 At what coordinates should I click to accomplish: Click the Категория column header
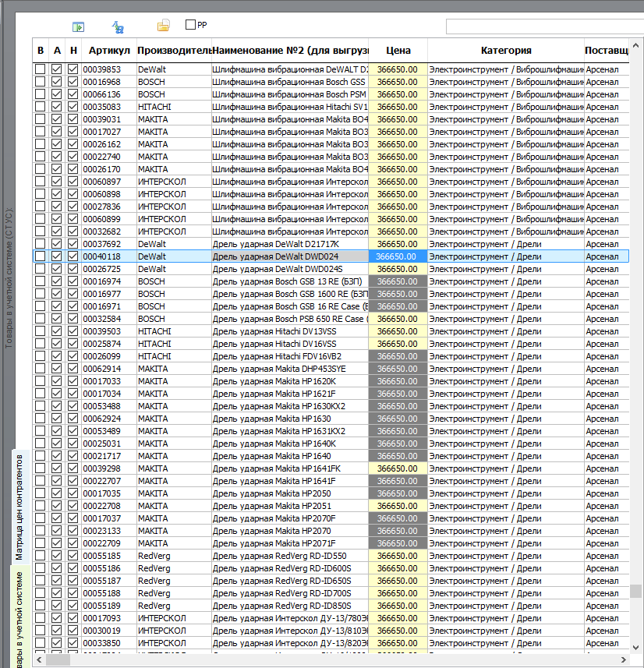click(506, 50)
